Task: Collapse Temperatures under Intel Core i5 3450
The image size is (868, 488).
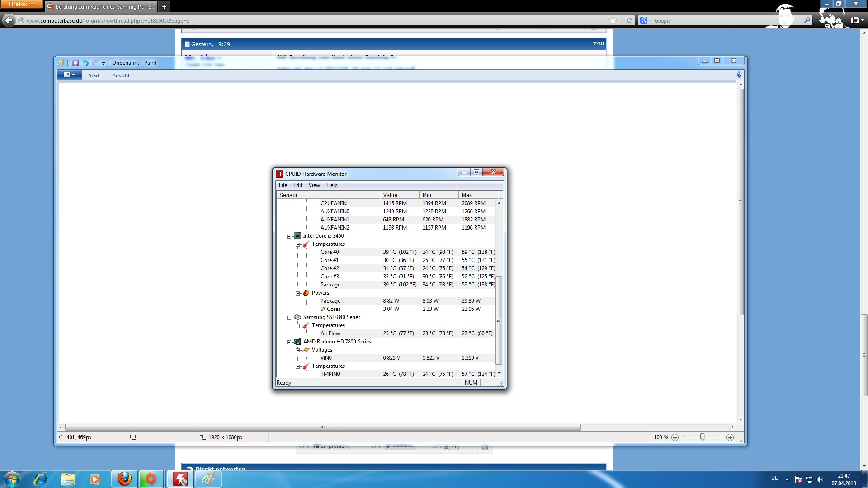Action: [x=298, y=244]
